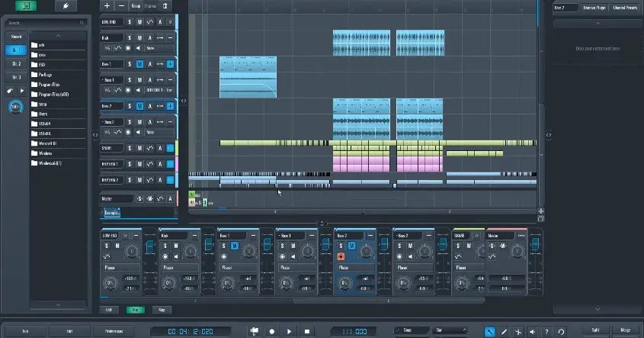644x338 pixels.
Task: Show the Recent files list
Action: point(17,37)
